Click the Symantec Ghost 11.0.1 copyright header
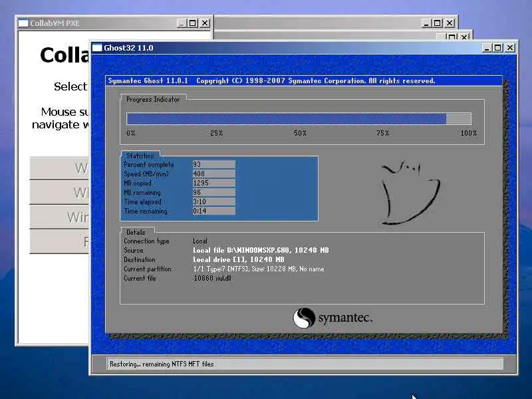 click(271, 80)
